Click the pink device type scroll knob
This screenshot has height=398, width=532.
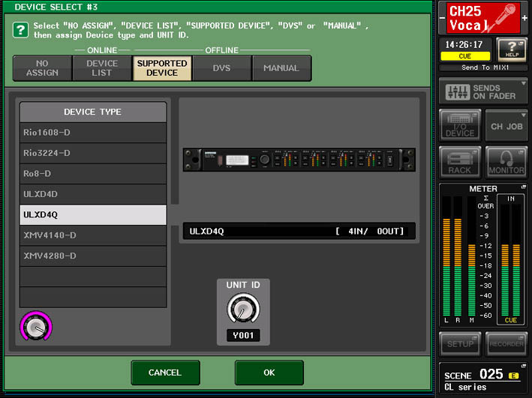(x=35, y=326)
